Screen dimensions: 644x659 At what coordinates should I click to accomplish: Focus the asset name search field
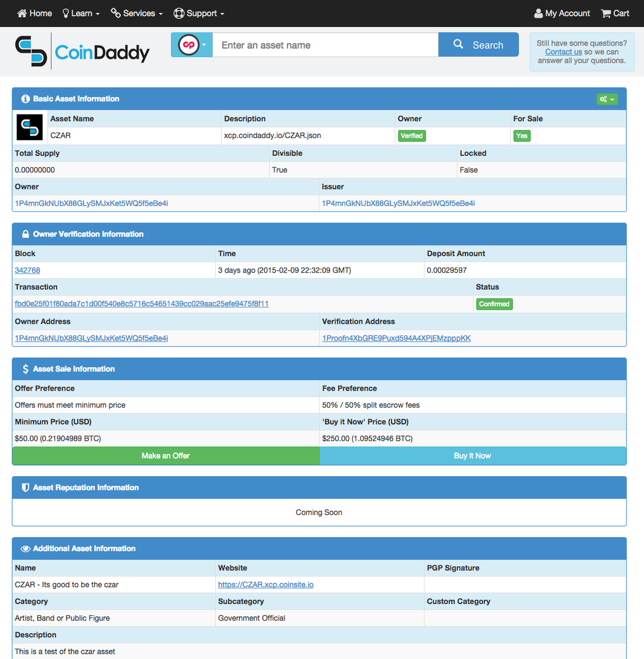(x=326, y=45)
